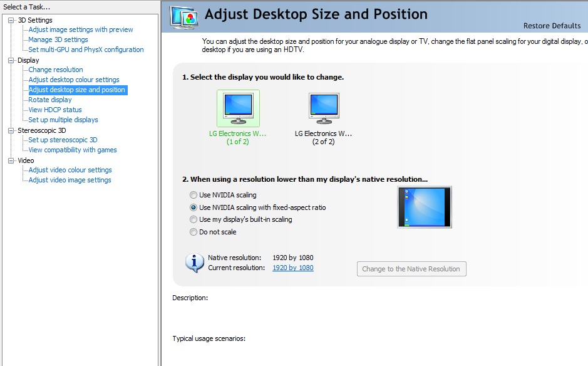588x366 pixels.
Task: Click Restore Defaults
Action: tap(552, 26)
